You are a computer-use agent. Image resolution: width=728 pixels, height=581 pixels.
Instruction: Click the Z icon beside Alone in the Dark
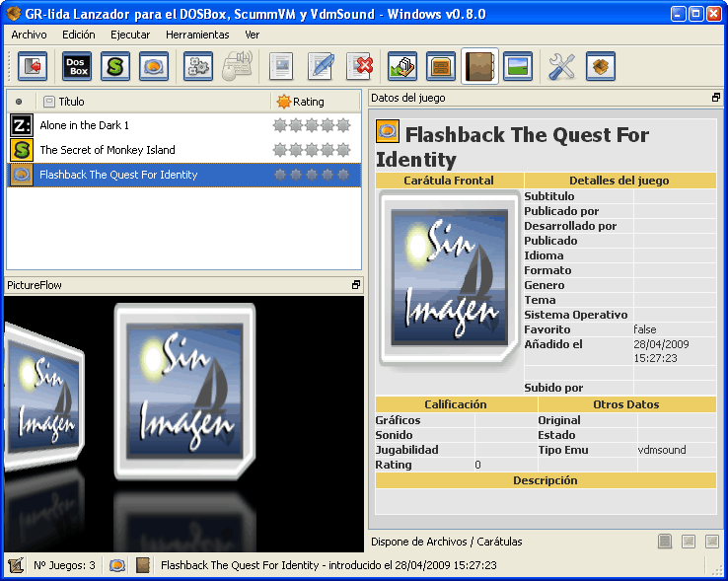click(x=22, y=125)
